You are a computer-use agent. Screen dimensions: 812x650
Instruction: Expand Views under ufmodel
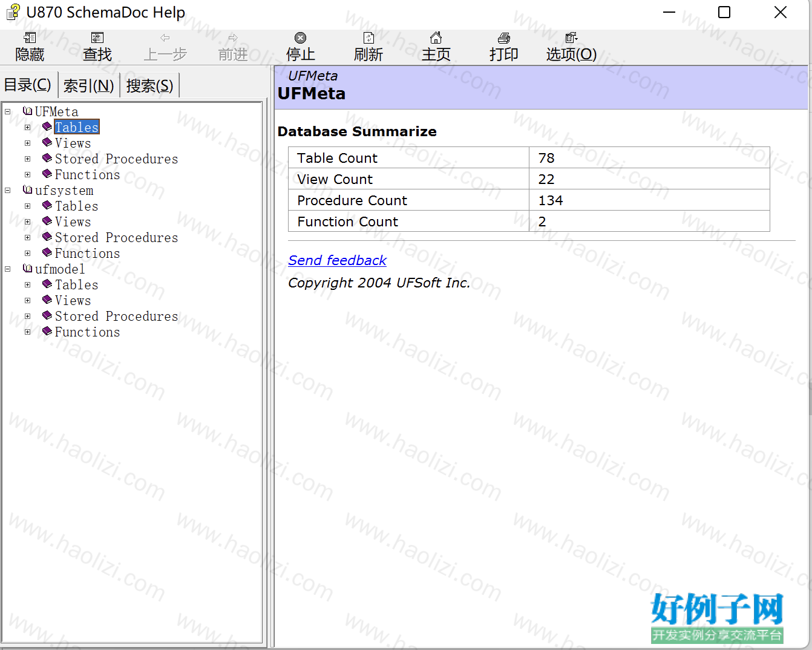pos(27,301)
